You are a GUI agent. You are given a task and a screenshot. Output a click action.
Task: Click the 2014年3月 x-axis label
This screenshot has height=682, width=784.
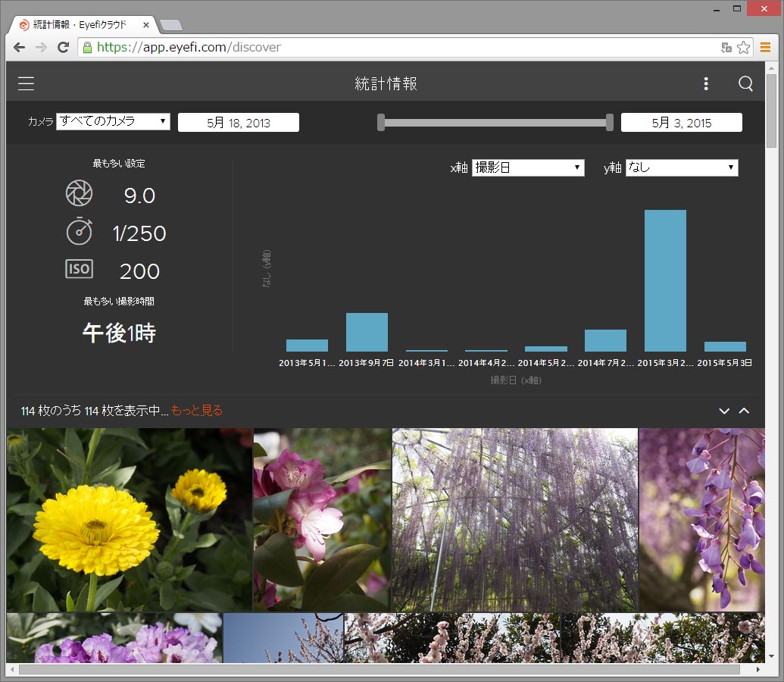coord(426,363)
